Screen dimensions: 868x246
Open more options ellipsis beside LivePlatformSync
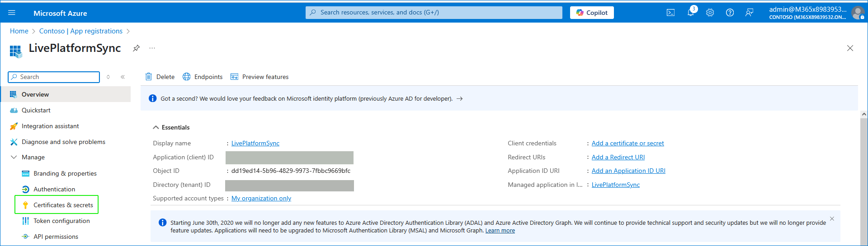pyautogui.click(x=152, y=48)
